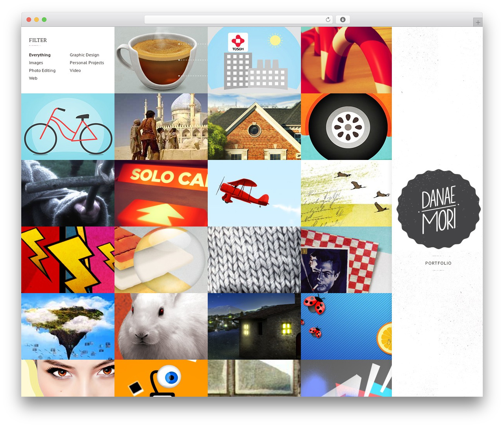This screenshot has width=504, height=427.
Task: Open the downloads arrow button
Action: pyautogui.click(x=343, y=20)
